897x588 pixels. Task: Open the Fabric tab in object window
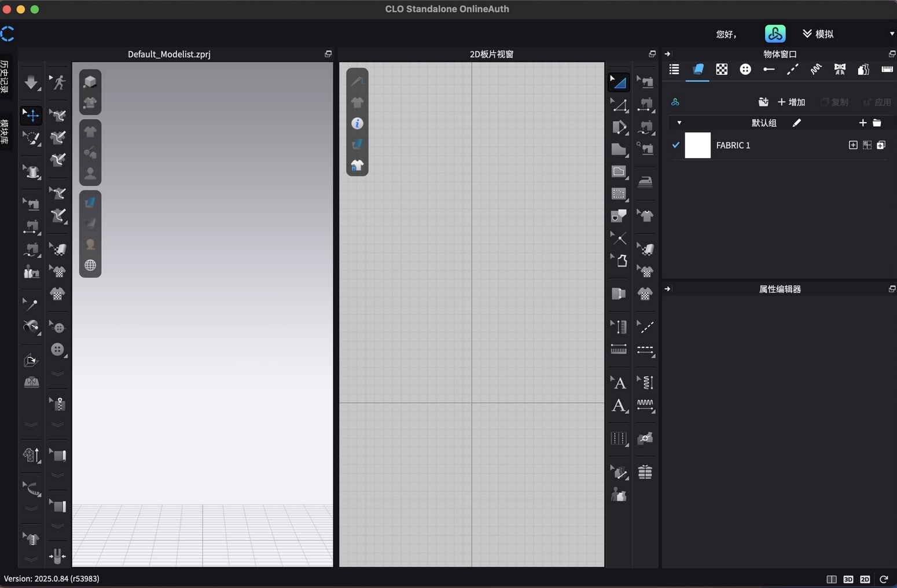click(x=698, y=69)
